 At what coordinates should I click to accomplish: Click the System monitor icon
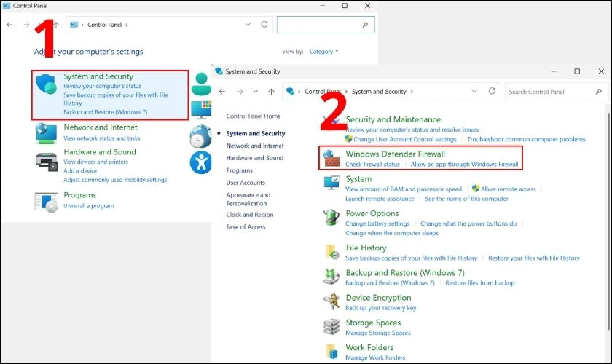pos(331,183)
